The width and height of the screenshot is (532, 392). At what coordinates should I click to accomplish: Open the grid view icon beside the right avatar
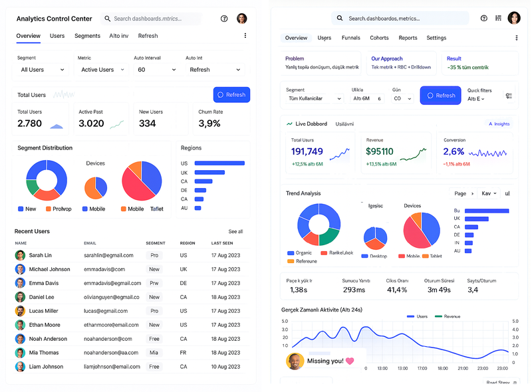coord(498,19)
